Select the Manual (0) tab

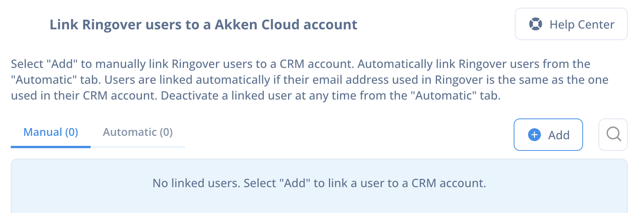[x=51, y=132]
